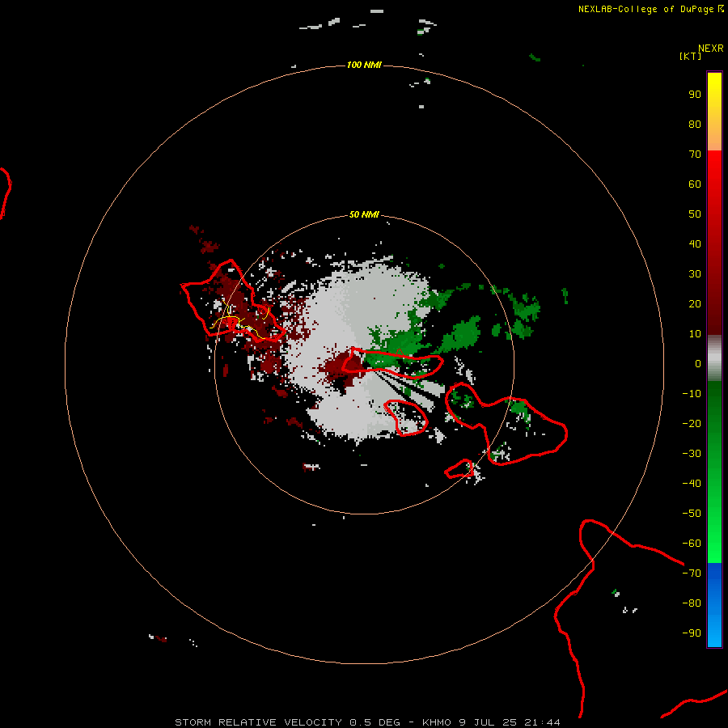Click the 80 value on velocity scale
Screen dimensions: 728x728
click(x=695, y=125)
